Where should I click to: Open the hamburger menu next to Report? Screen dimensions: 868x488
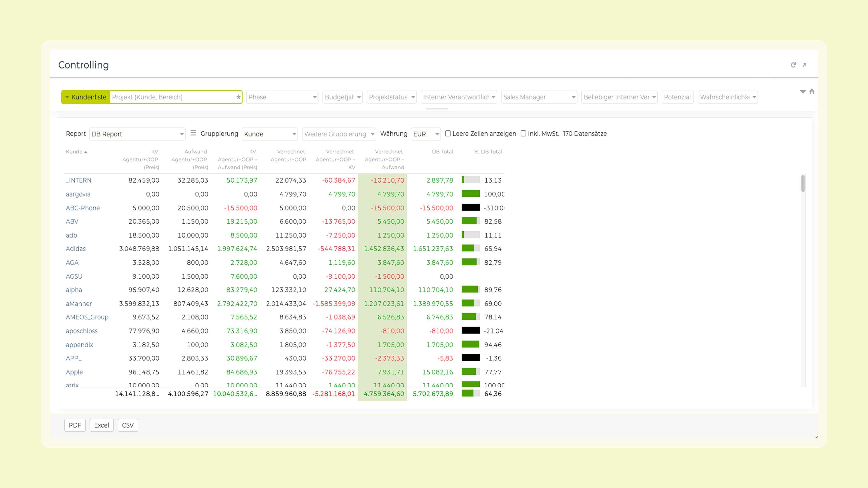(193, 133)
